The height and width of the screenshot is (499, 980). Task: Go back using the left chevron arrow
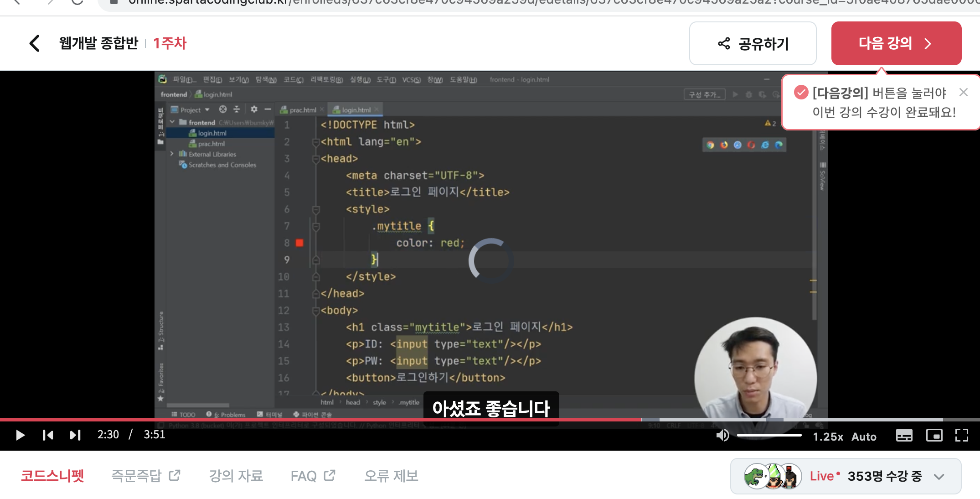[x=35, y=43]
